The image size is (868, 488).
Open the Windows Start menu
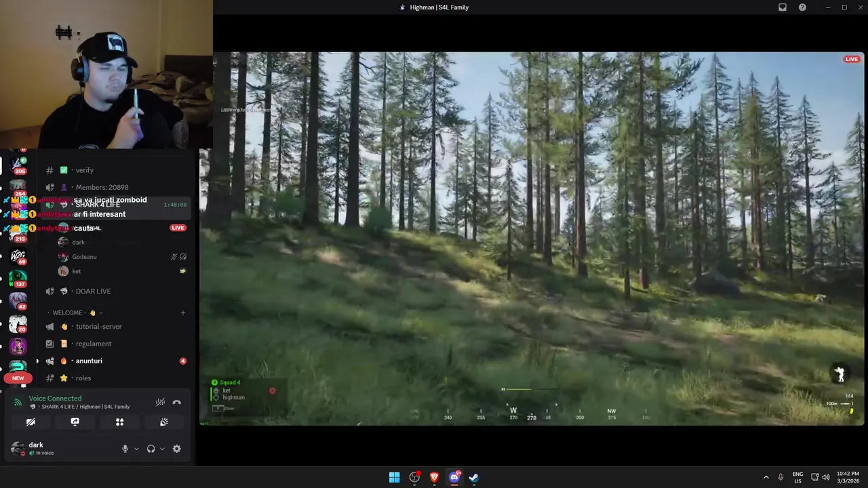(x=394, y=477)
